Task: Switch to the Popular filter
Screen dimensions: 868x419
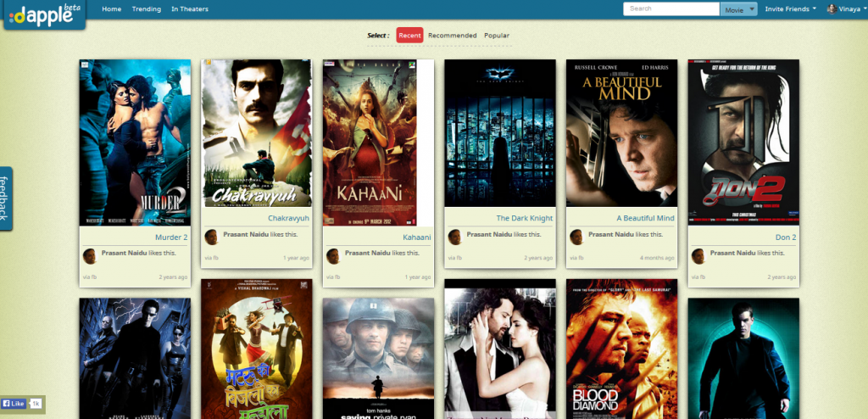Action: (497, 36)
